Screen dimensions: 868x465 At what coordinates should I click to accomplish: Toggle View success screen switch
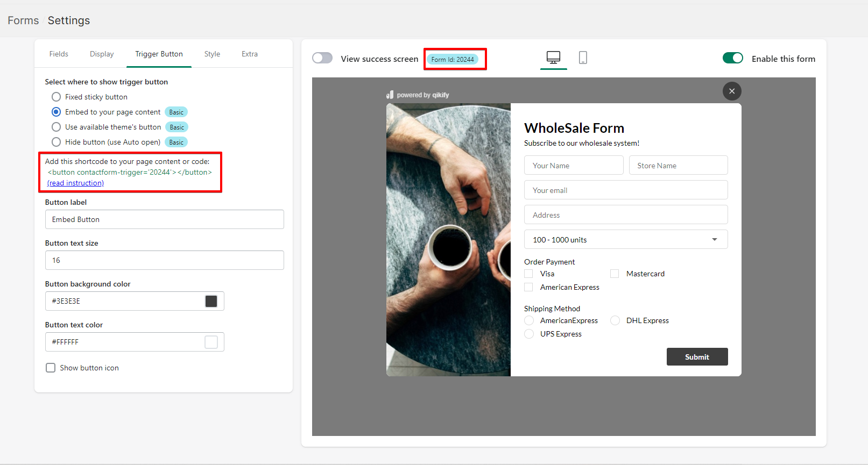coord(322,58)
